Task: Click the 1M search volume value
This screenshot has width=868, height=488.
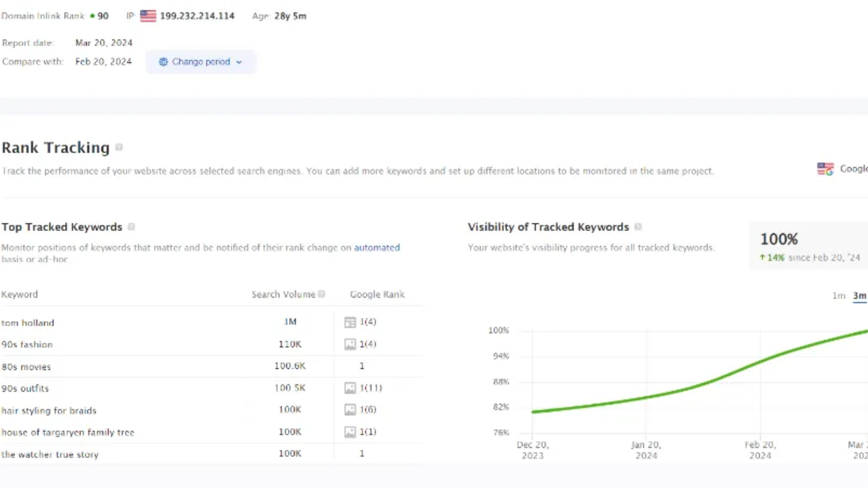Action: pos(290,322)
